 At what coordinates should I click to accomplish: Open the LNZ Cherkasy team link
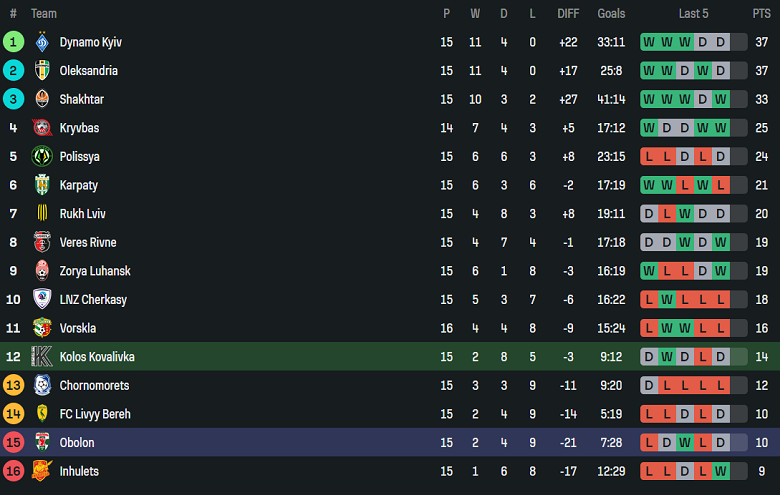(x=93, y=300)
